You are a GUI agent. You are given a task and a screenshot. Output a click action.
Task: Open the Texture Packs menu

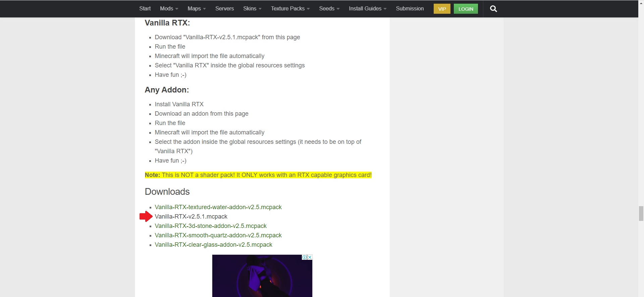290,9
